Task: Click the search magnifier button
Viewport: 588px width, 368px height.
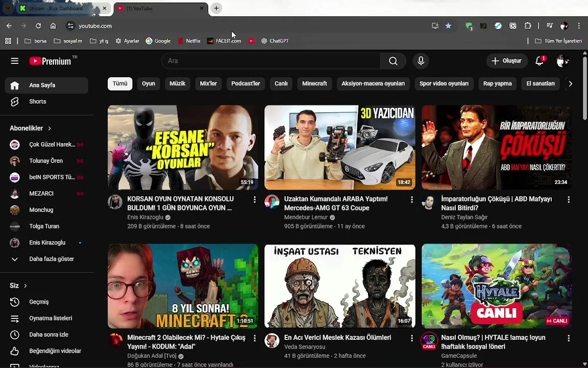Action: pos(393,61)
